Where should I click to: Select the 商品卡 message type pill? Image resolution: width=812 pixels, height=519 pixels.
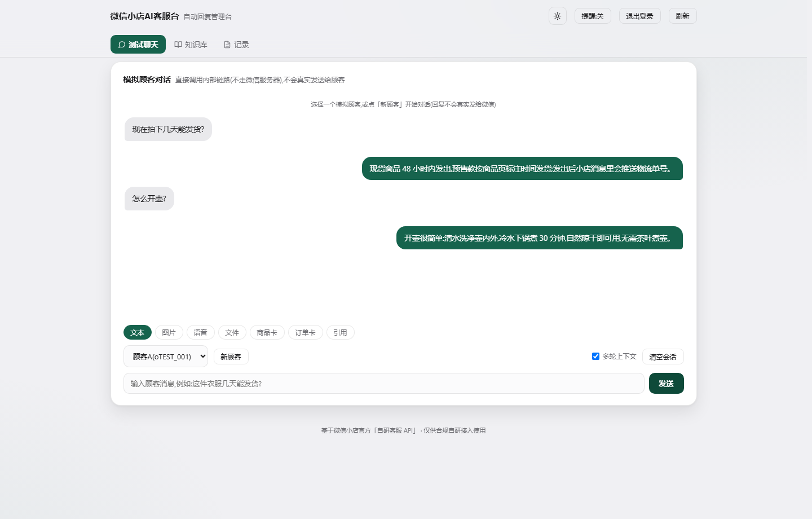click(267, 332)
